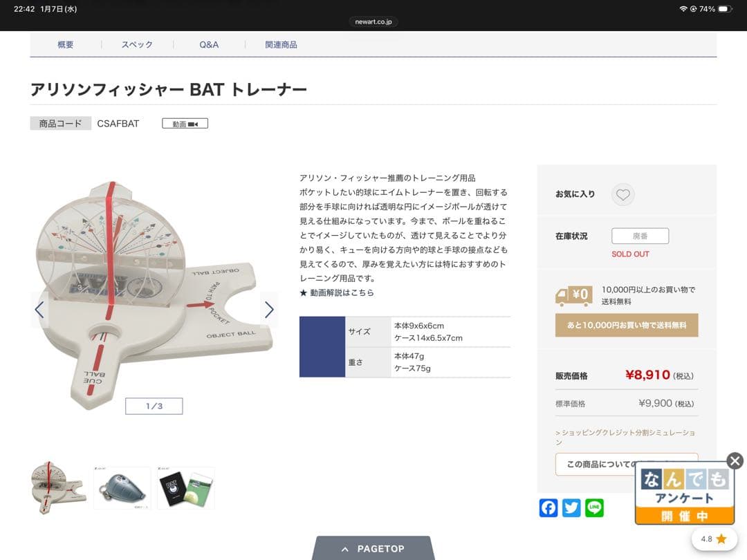The width and height of the screenshot is (747, 560).
Task: Select the silver case thumbnail
Action: [x=122, y=488]
